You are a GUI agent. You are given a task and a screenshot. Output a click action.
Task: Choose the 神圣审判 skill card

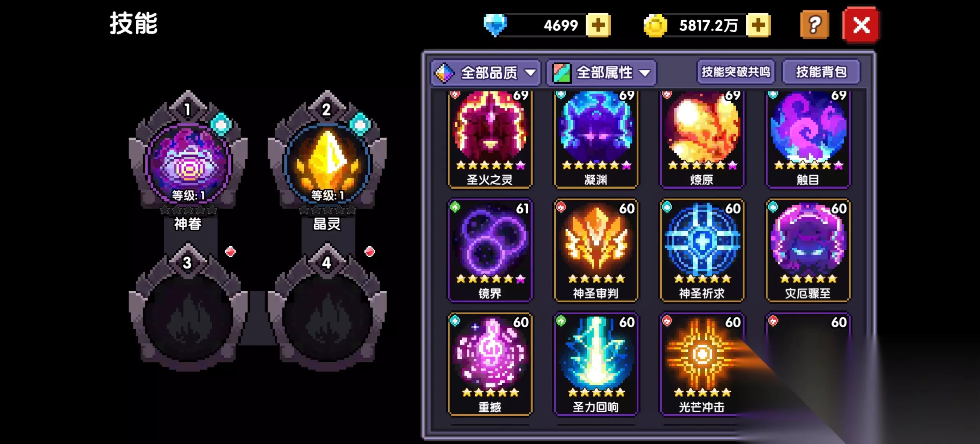(x=596, y=251)
